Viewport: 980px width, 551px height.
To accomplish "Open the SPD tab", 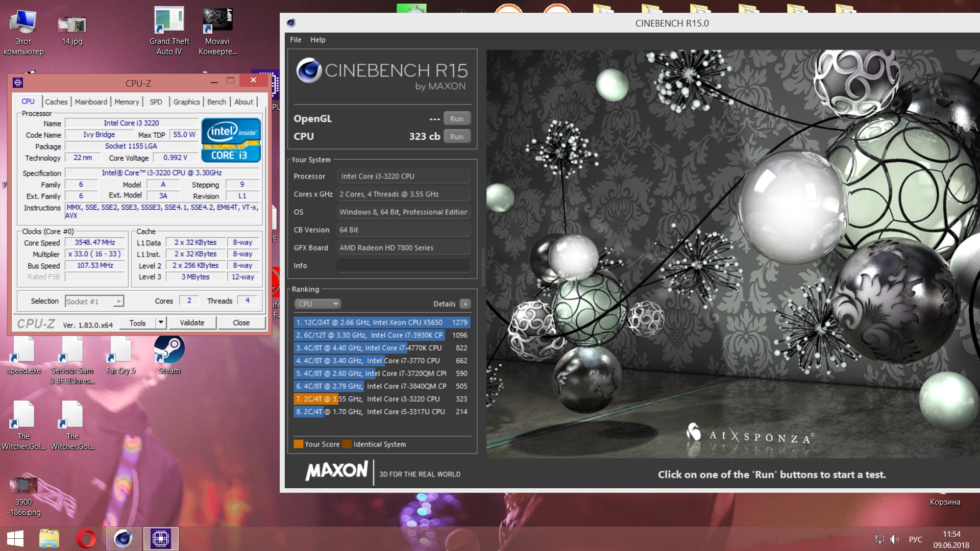I will click(x=156, y=102).
